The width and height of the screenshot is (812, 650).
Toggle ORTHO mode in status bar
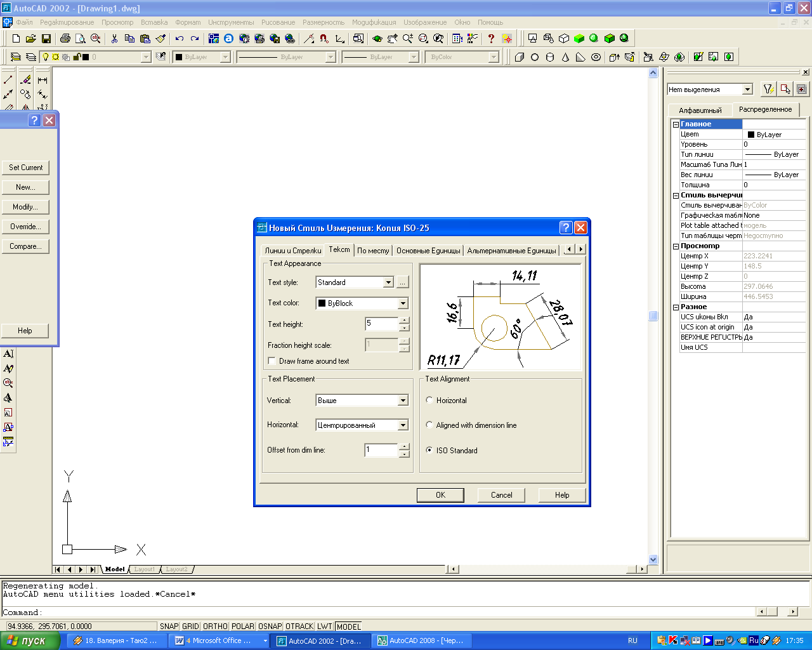(215, 627)
